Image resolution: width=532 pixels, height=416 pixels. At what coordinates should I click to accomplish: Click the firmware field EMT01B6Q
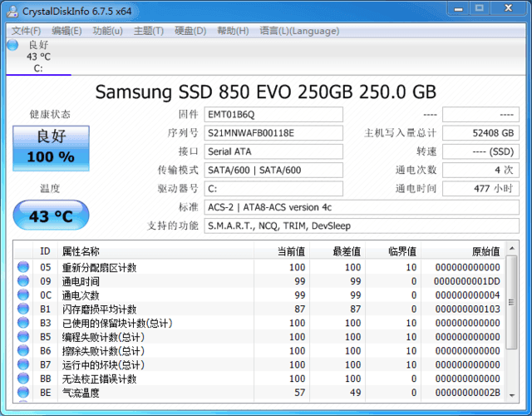pos(273,115)
